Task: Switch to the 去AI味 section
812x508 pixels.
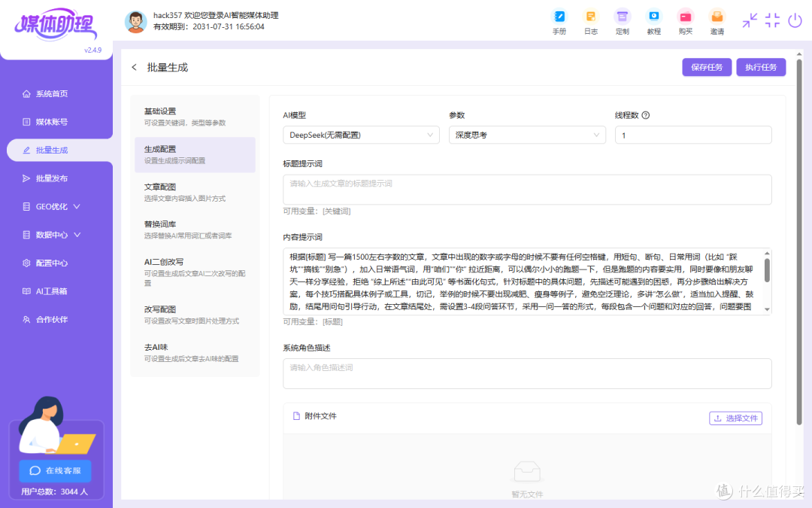Action: (195, 352)
